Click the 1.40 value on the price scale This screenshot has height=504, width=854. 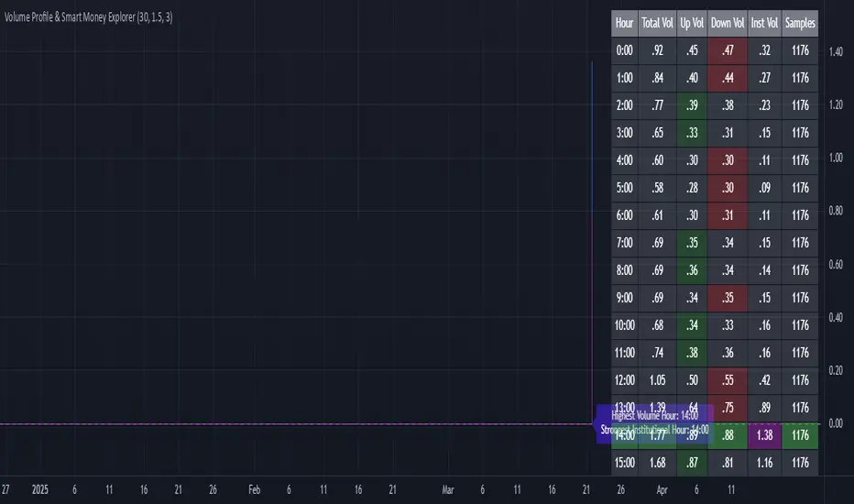pyautogui.click(x=836, y=51)
